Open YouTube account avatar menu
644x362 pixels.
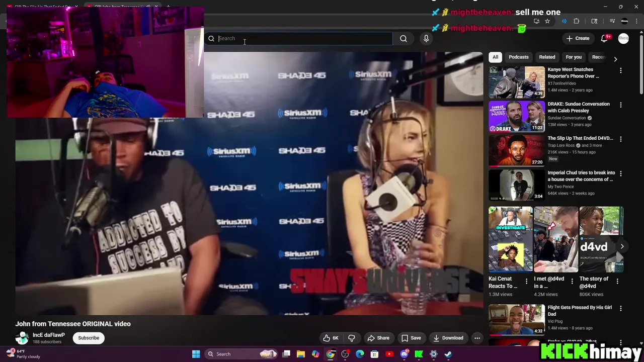tap(623, 38)
